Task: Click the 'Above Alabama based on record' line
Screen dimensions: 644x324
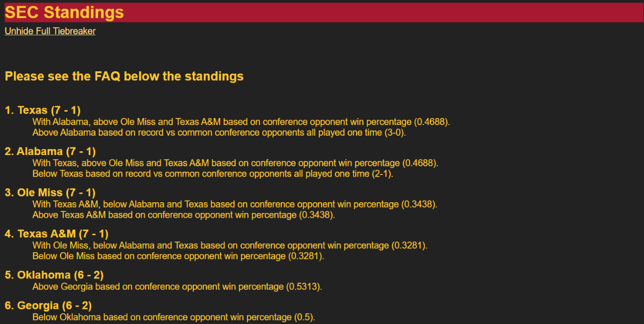Action: coord(219,132)
